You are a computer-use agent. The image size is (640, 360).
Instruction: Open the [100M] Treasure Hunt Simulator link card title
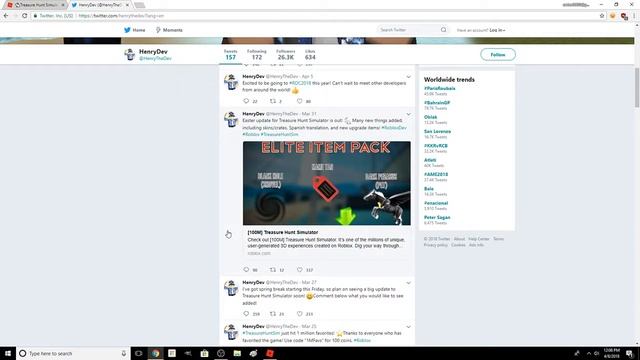tap(282, 232)
